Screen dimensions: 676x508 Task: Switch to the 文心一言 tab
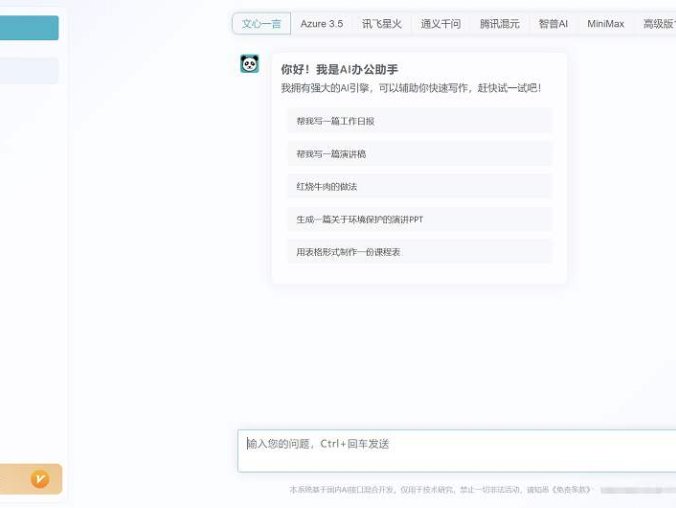click(x=261, y=24)
